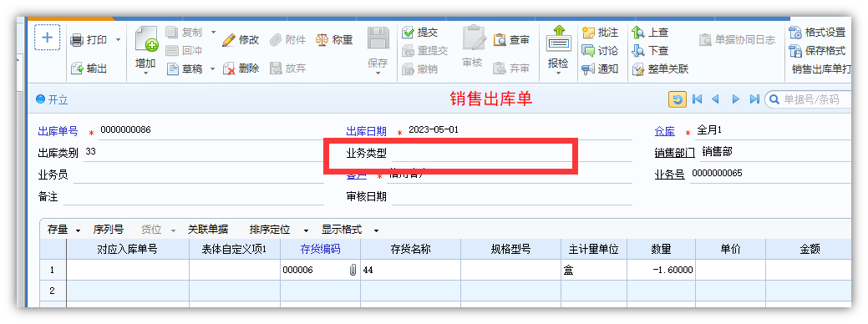
Task: Go to the last record arrow
Action: 754,99
